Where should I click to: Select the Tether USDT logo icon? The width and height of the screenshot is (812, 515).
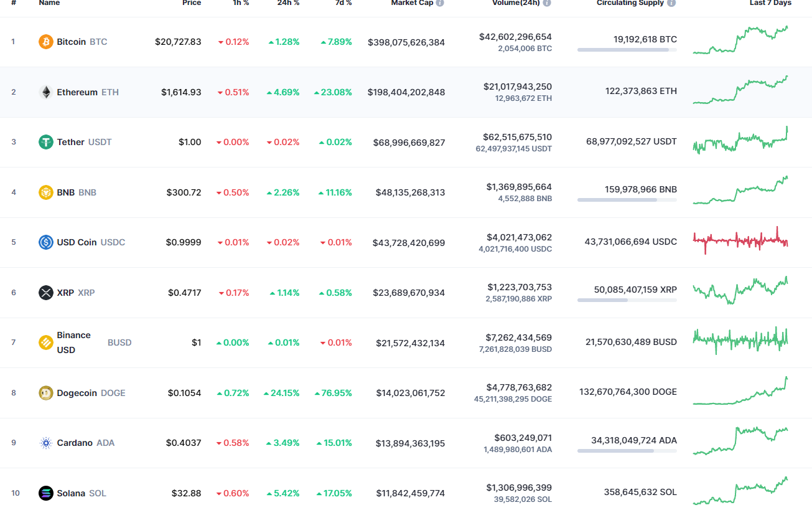tap(45, 141)
